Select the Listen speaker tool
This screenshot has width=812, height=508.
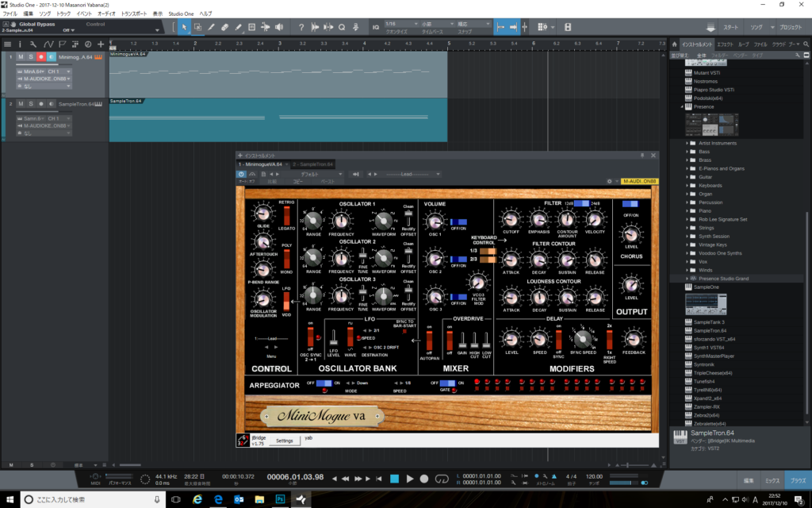280,27
